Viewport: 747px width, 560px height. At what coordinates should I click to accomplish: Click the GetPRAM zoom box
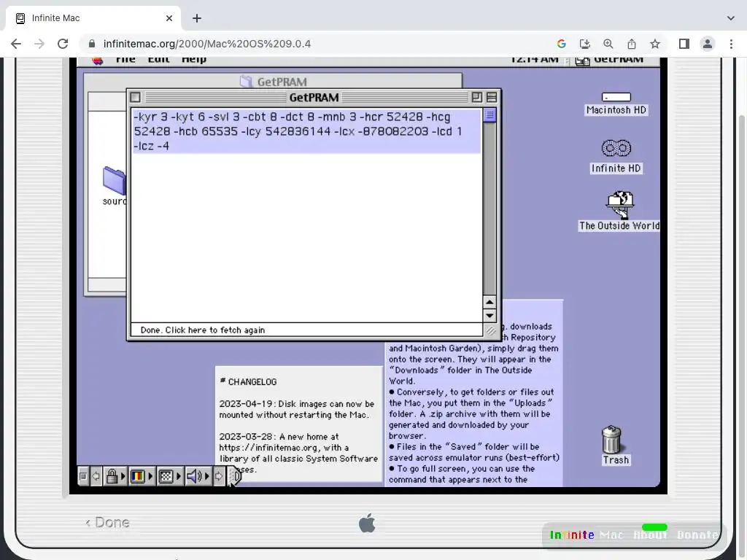(x=477, y=97)
